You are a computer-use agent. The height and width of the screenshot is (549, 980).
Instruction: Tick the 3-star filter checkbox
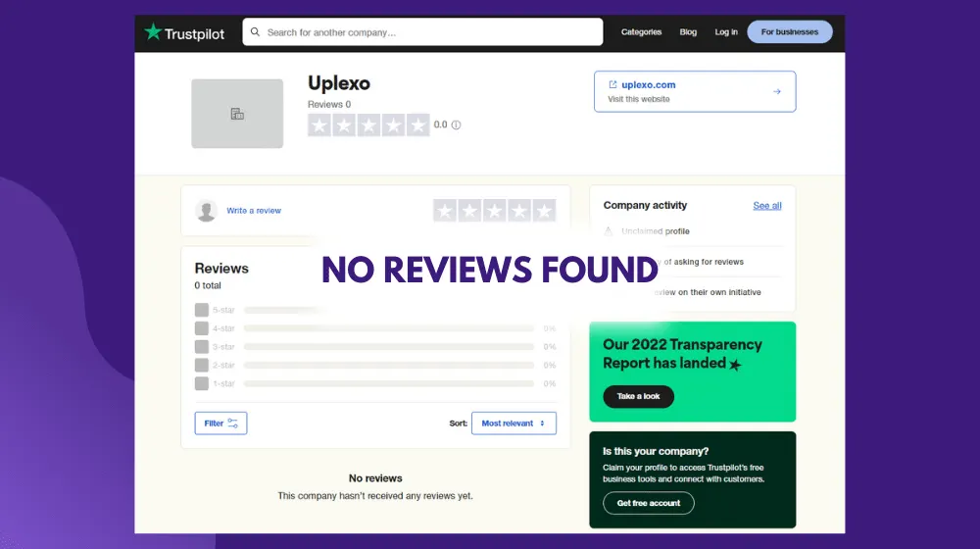201,347
